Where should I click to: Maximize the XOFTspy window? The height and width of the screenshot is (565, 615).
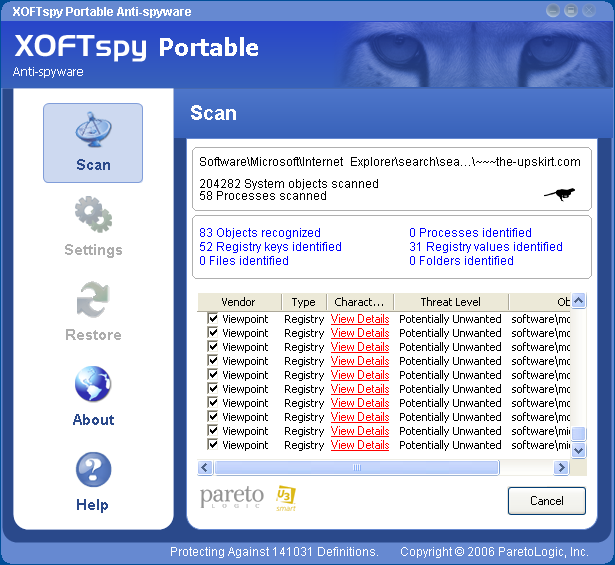pos(571,11)
